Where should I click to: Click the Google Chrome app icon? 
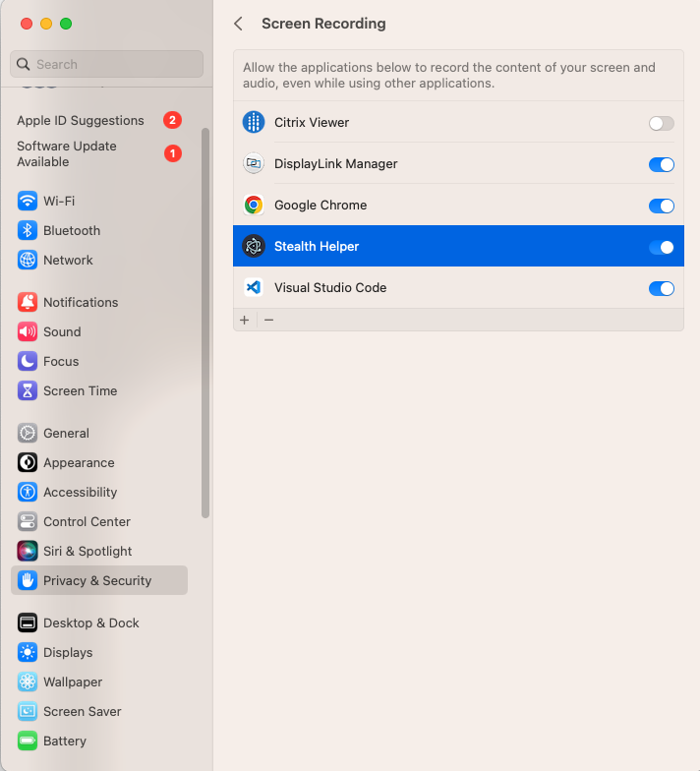coord(254,205)
